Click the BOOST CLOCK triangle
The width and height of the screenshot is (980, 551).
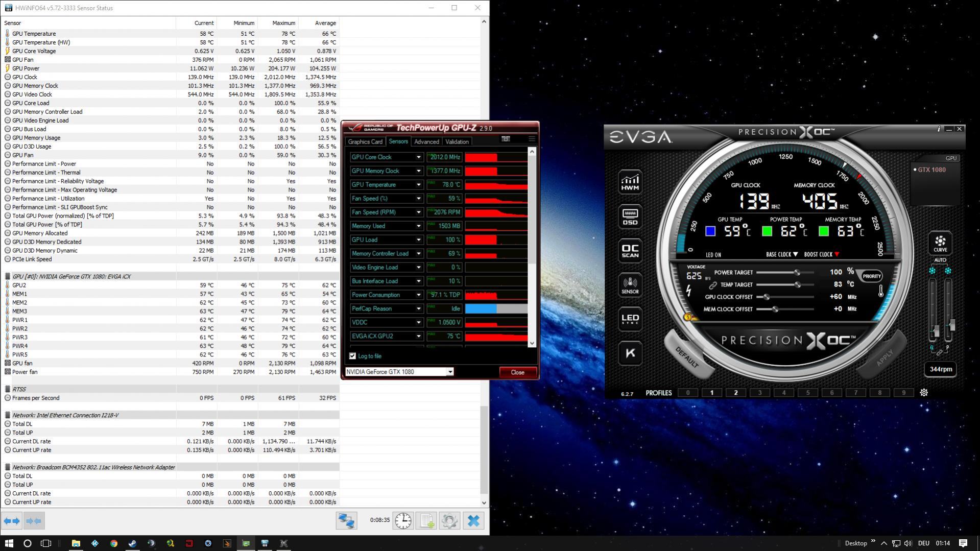(836, 254)
